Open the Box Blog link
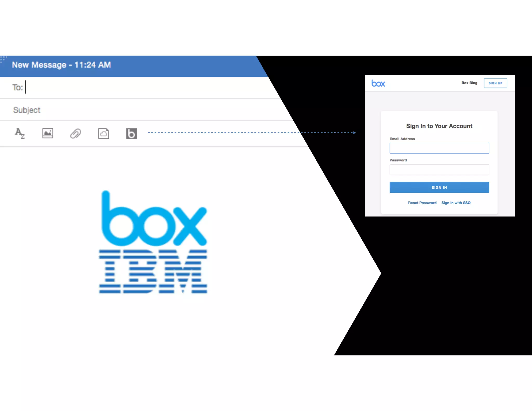 coord(469,83)
